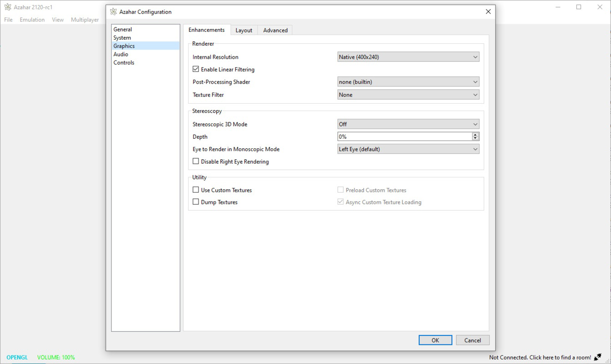Select Audio in the category list
Image resolution: width=611 pixels, height=364 pixels.
pyautogui.click(x=145, y=54)
